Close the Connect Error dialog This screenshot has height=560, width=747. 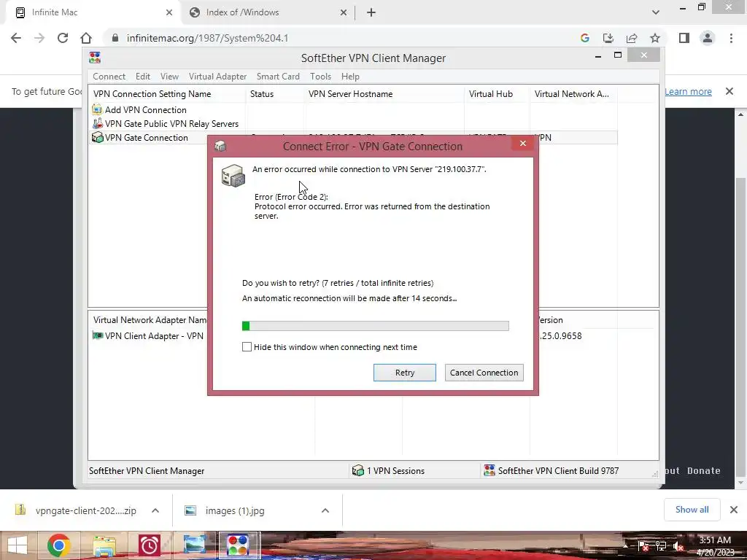[522, 144]
